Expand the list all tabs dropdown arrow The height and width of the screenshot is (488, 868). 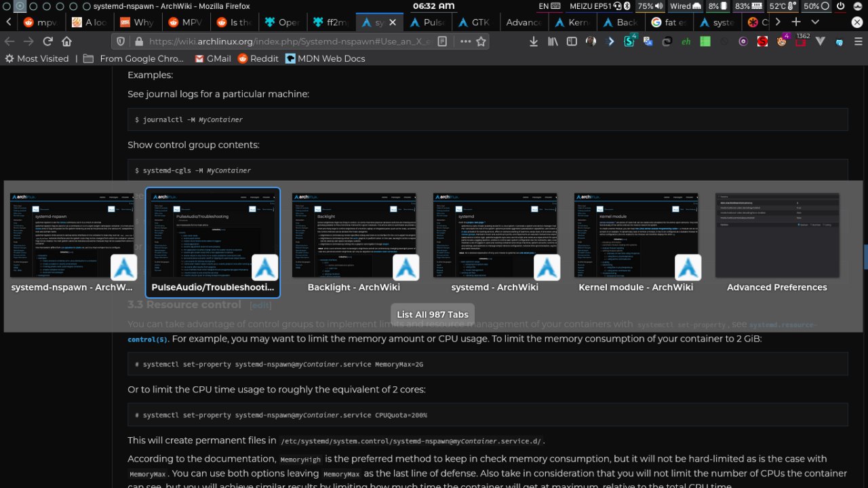[815, 22]
